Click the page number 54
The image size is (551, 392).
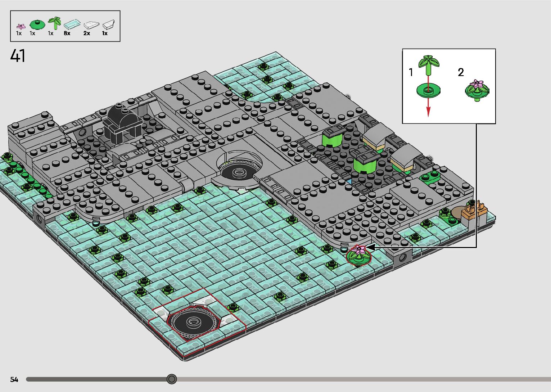(14, 379)
